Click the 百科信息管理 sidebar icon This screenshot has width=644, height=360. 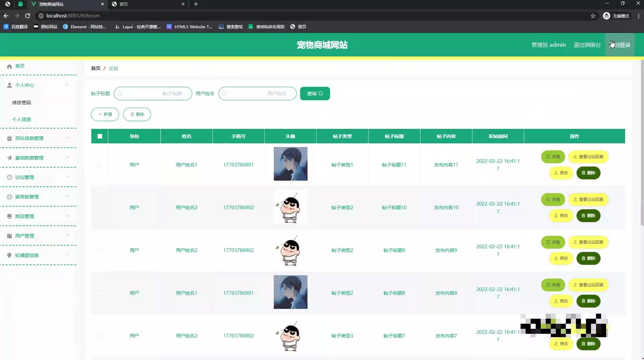click(9, 138)
